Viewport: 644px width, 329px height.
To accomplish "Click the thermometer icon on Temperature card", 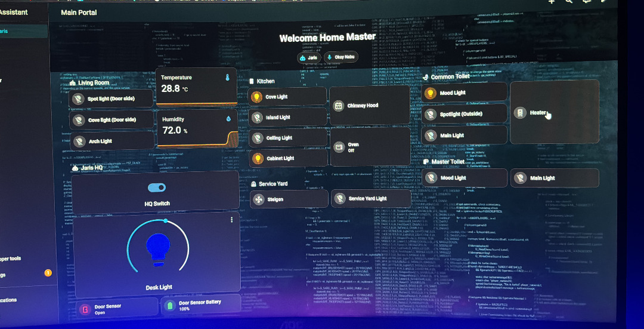I will [227, 77].
